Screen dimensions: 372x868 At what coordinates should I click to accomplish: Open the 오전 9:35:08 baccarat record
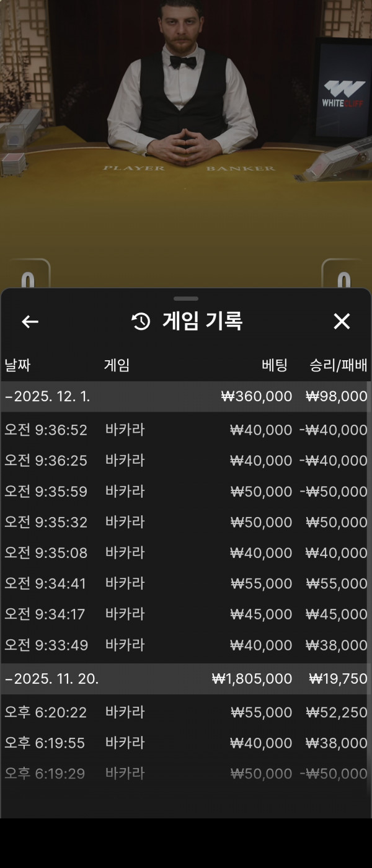click(x=186, y=552)
